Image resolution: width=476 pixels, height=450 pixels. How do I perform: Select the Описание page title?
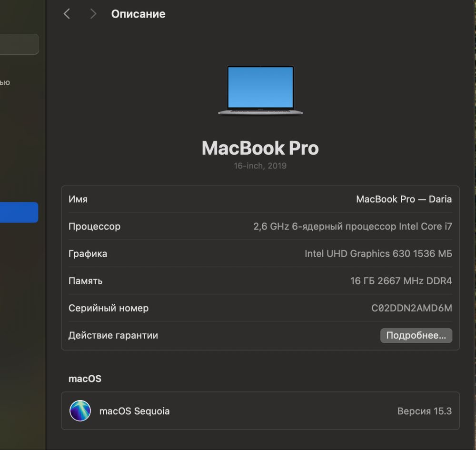coord(138,14)
